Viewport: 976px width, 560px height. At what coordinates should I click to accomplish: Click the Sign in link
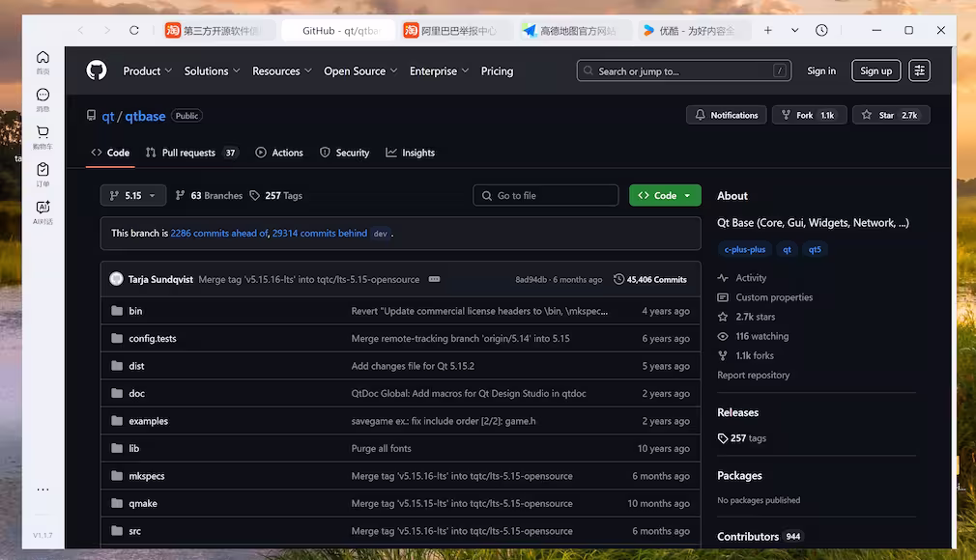[821, 70]
